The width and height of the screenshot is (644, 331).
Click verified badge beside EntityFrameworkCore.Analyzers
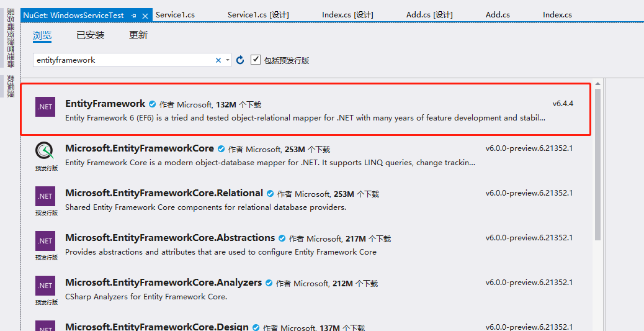269,283
